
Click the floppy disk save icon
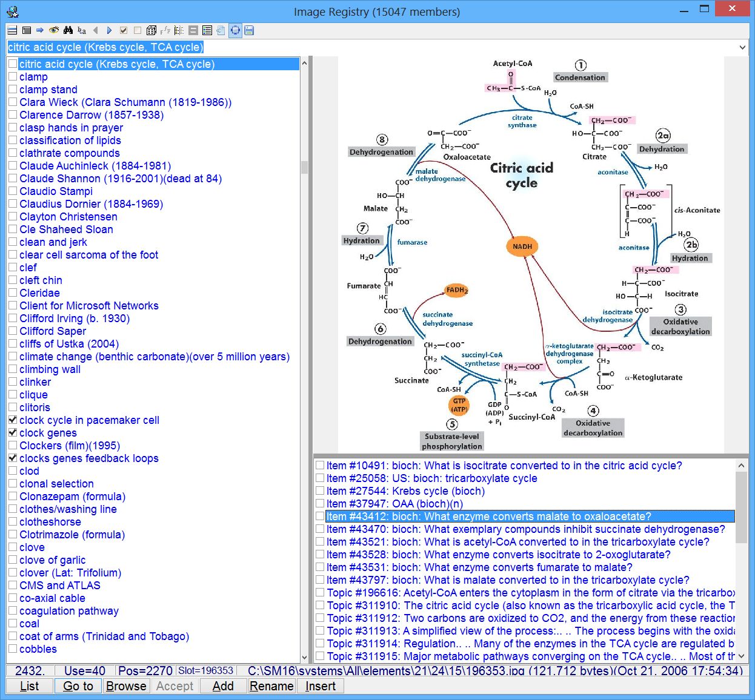pos(249,30)
